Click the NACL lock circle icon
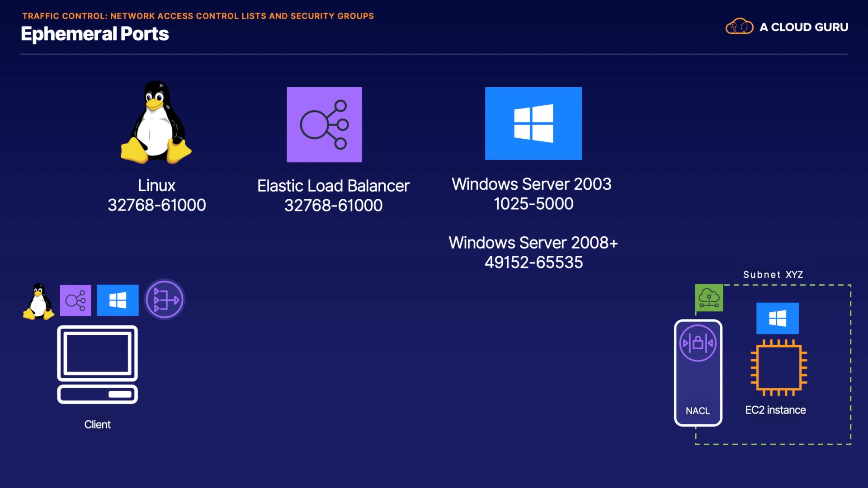 tap(698, 343)
